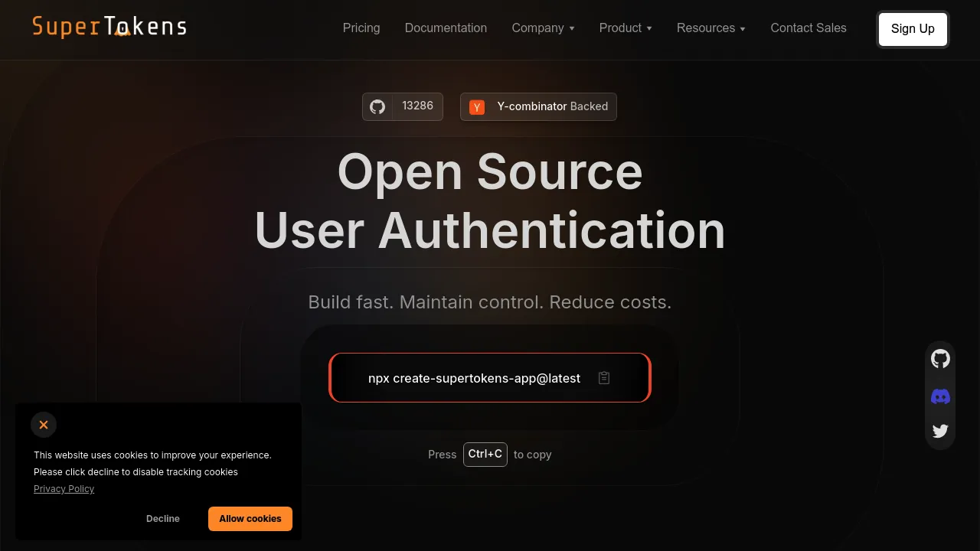This screenshot has height=551, width=980.
Task: Copy the npx command with clipboard icon
Action: (x=604, y=378)
